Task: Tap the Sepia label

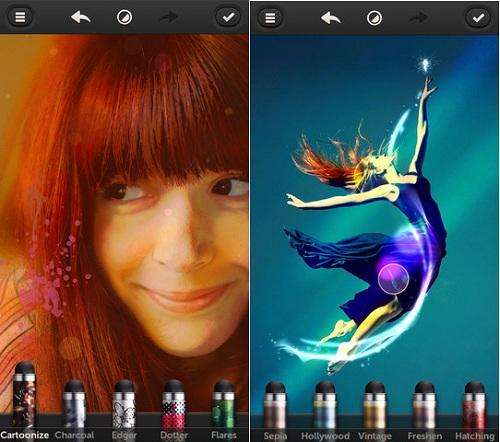Action: [275, 436]
